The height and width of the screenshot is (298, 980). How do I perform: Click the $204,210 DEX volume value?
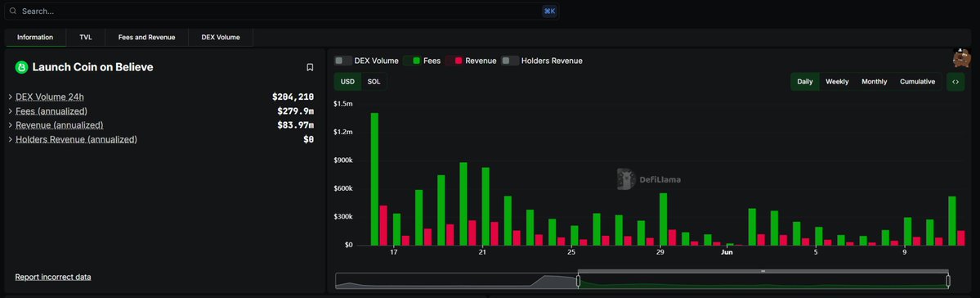(293, 97)
